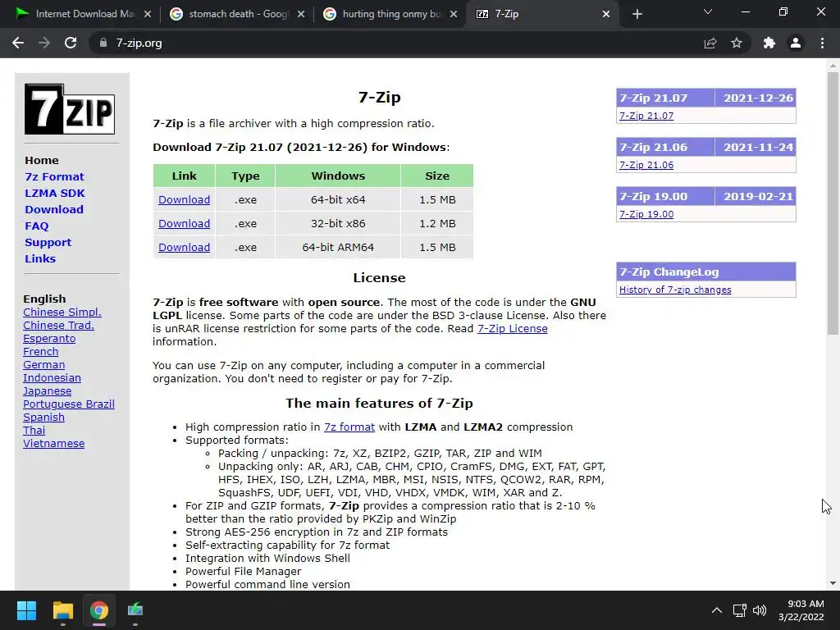
Task: Open the volume tray icon
Action: (760, 610)
